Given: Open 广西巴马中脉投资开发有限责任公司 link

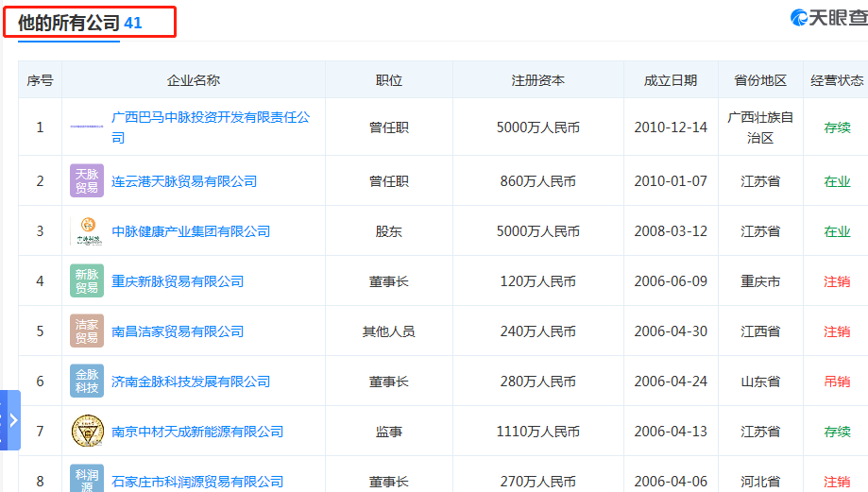Looking at the screenshot, I should [211, 127].
